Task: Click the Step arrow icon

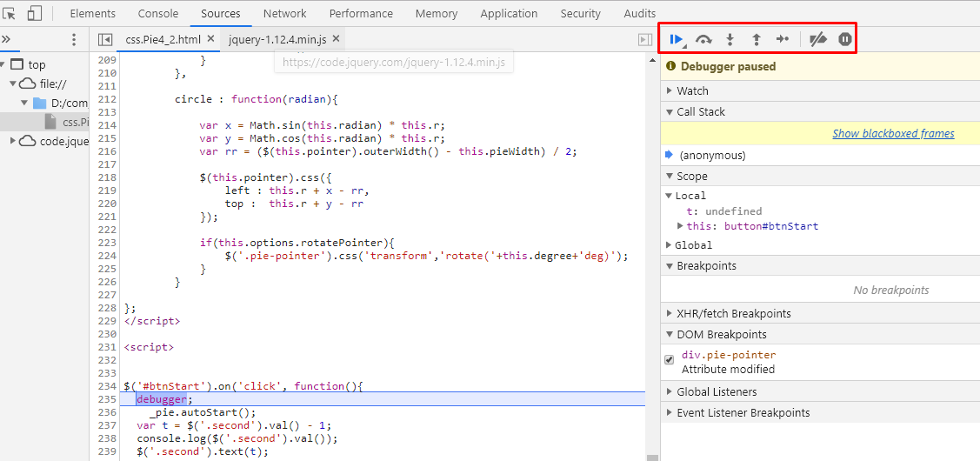Action: coord(783,40)
